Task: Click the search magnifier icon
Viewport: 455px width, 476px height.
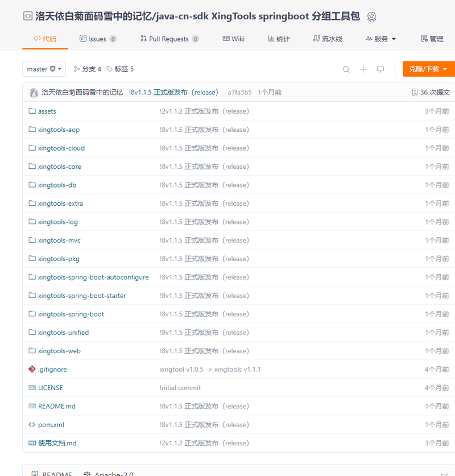Action: (346, 69)
